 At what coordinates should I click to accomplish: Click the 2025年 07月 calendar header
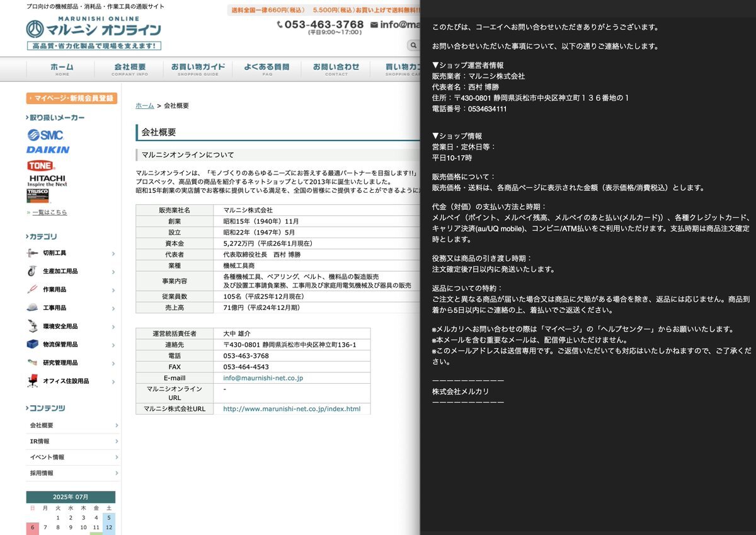(71, 497)
